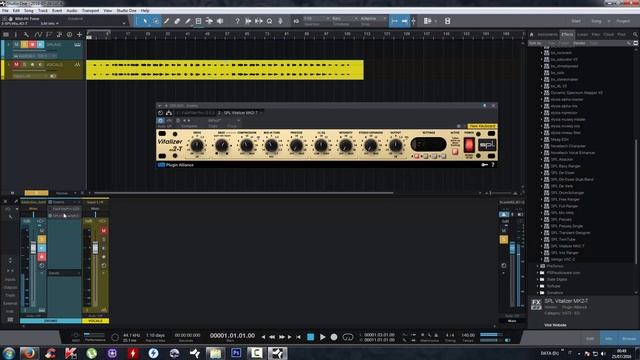Click the sidechain routing icon in plugin header

[x=169, y=113]
